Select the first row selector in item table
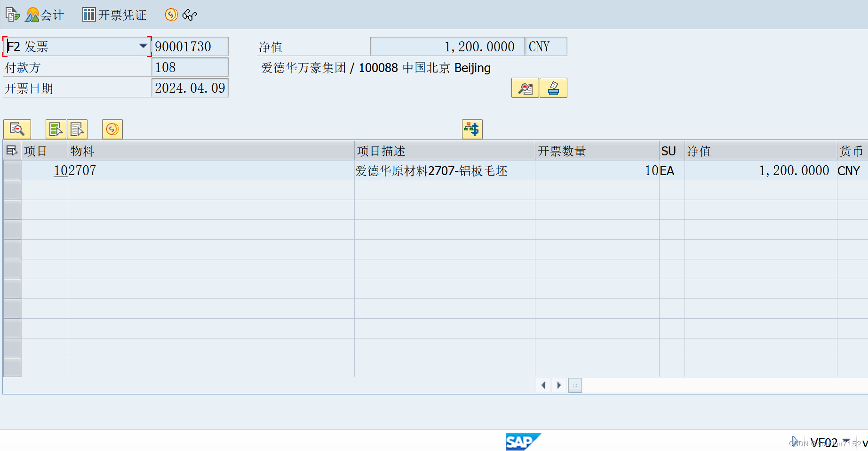Screen dimensions: 868x451 click(12, 170)
